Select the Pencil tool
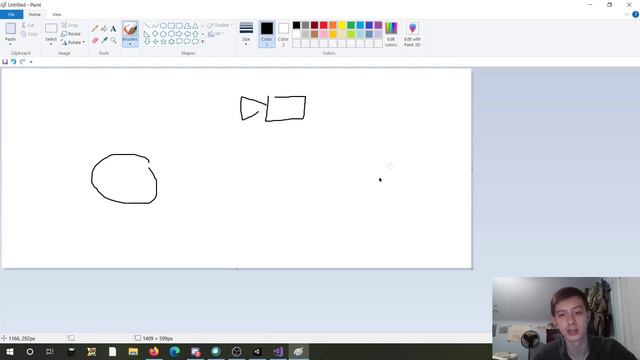640x360 pixels. click(x=95, y=29)
